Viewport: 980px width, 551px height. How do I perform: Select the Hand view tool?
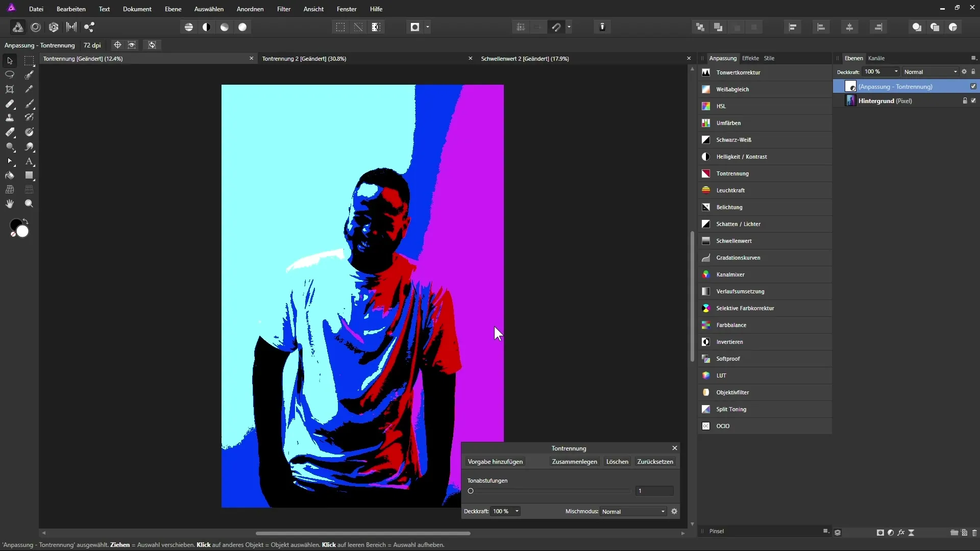[x=10, y=204]
